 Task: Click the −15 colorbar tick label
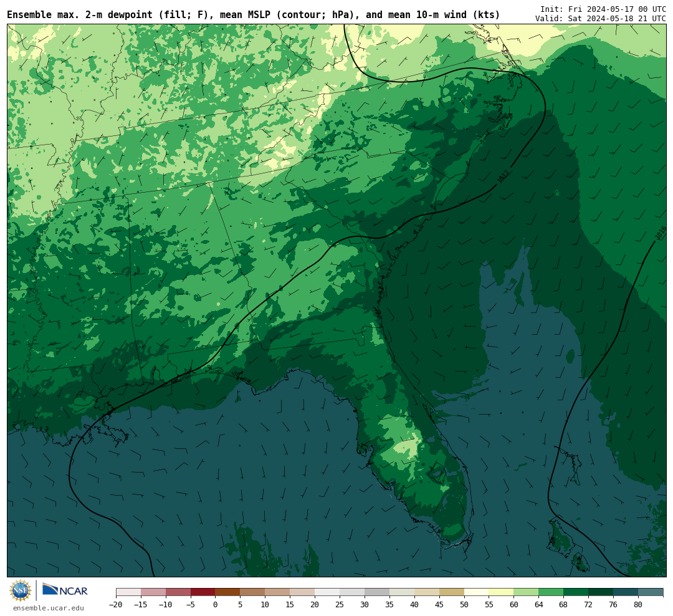coord(141,604)
